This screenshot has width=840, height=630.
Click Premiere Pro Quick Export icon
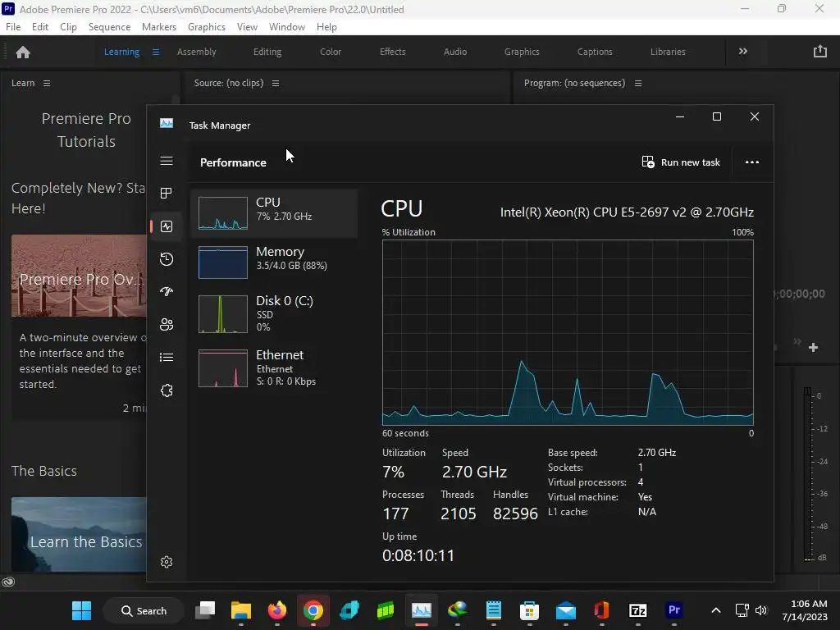tap(820, 52)
